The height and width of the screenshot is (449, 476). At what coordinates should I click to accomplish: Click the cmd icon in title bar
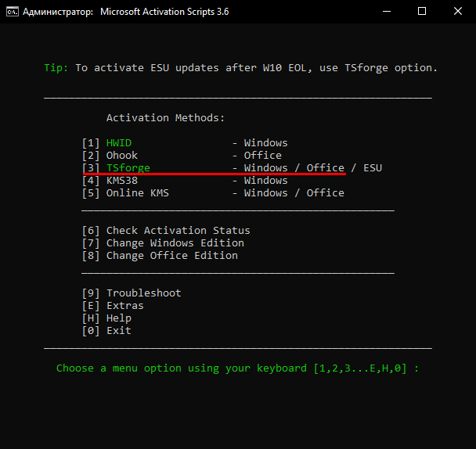pyautogui.click(x=12, y=12)
